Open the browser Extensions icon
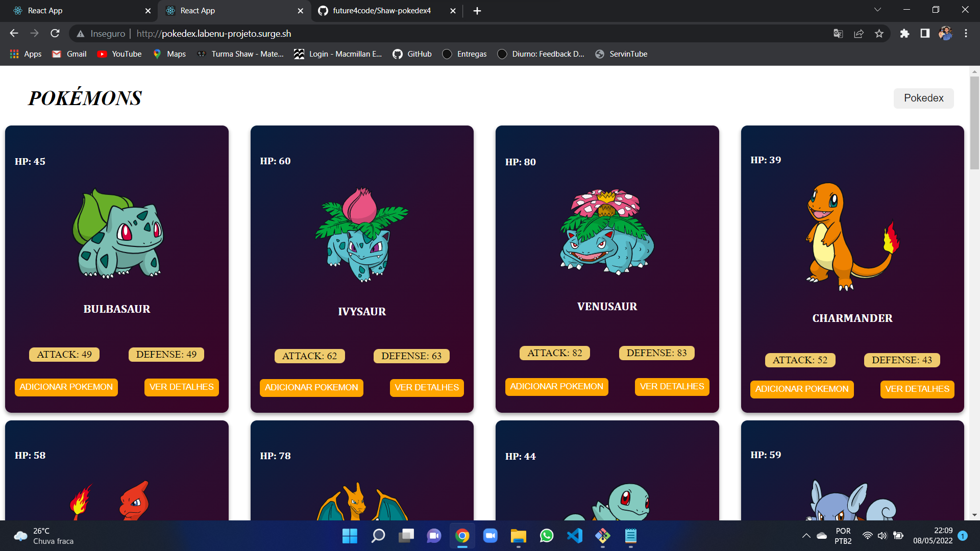The width and height of the screenshot is (980, 551). 905,33
